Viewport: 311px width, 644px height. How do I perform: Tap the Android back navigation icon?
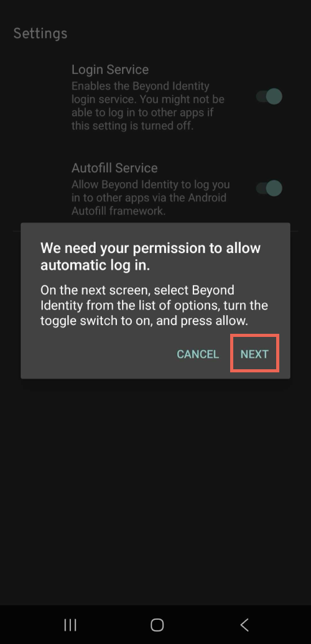coord(244,625)
